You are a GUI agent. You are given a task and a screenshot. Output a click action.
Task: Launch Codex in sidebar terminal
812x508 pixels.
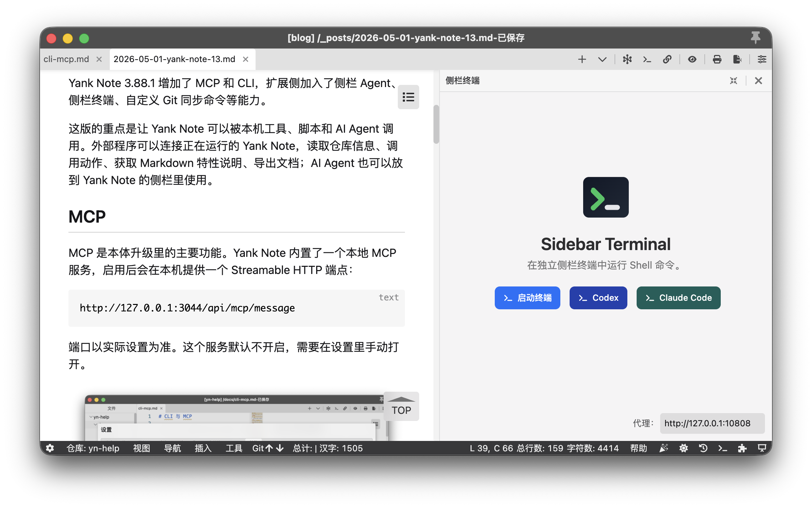tap(598, 298)
